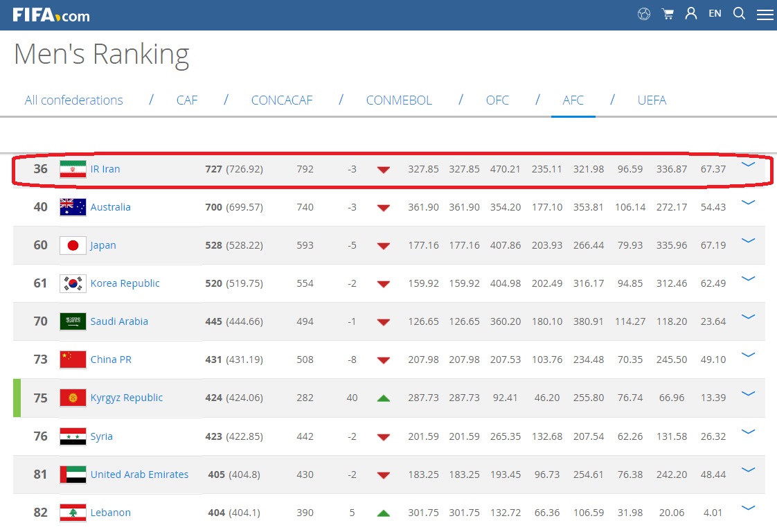
Task: Expand the Syria row chevron
Action: [x=748, y=432]
